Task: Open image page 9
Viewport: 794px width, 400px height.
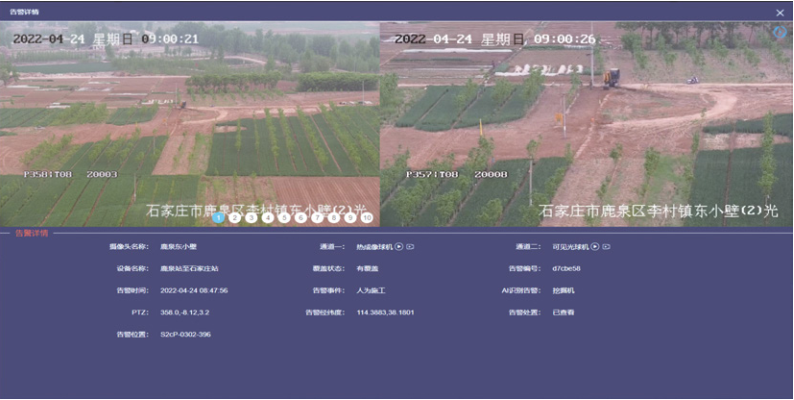Action: click(x=351, y=217)
